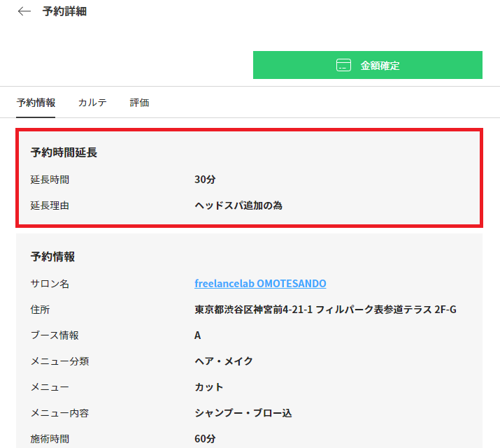Select the 30分 extension time value
Viewport: 500px width, 448px height.
tap(205, 180)
